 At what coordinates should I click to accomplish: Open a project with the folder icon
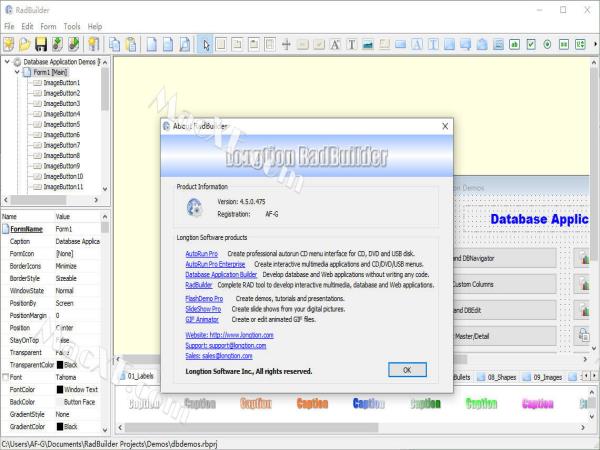pos(24,44)
